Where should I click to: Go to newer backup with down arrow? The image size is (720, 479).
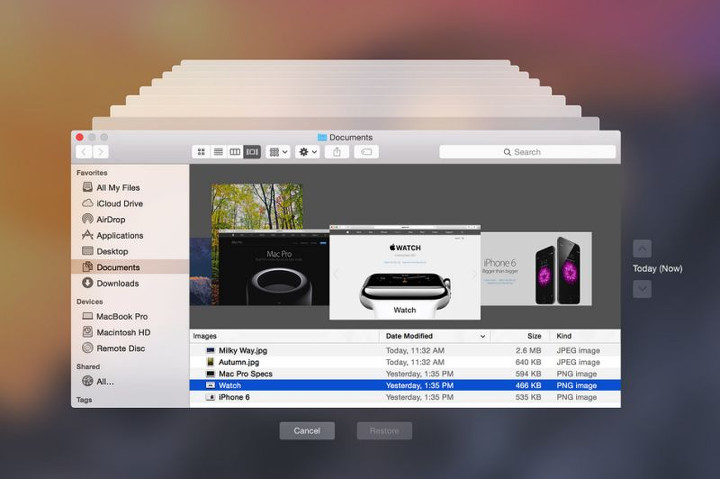[x=642, y=289]
